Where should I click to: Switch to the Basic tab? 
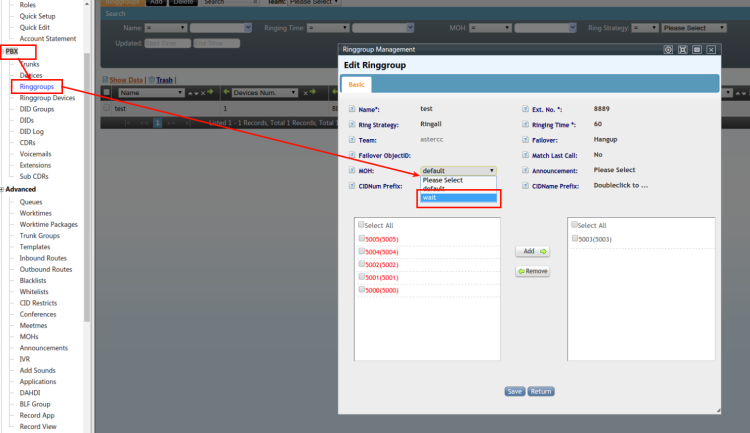(357, 85)
